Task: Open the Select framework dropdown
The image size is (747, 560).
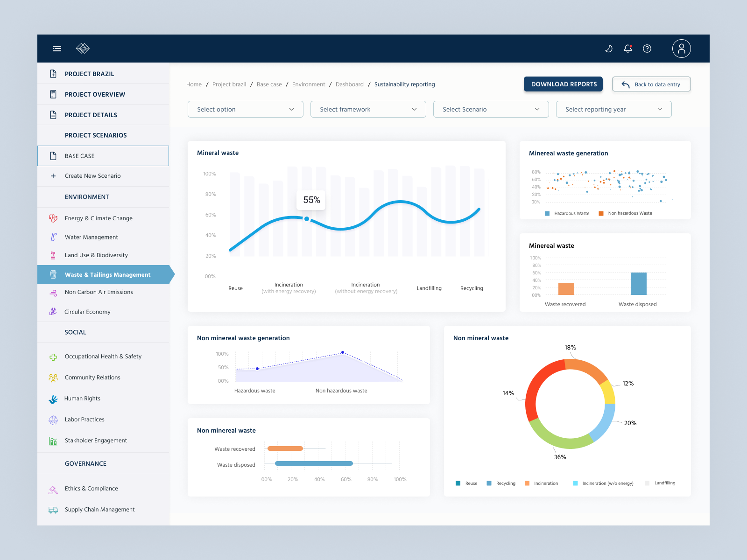Action: (368, 109)
